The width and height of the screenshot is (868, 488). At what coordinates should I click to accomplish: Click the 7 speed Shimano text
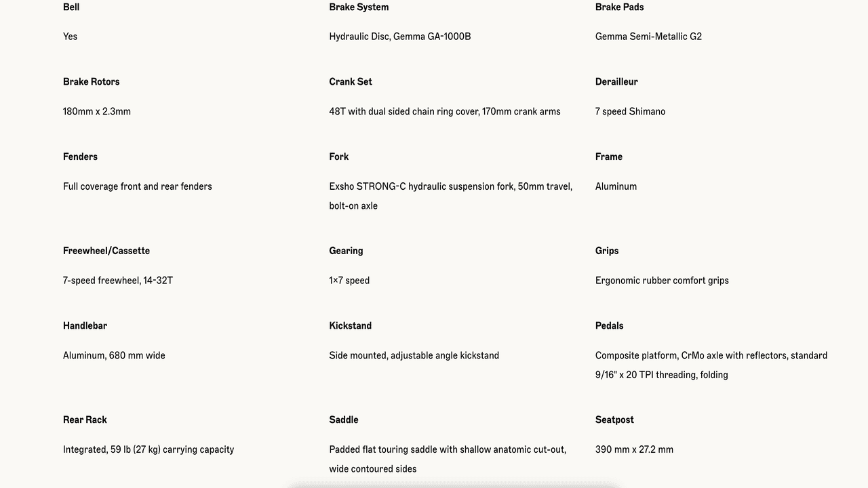630,112
